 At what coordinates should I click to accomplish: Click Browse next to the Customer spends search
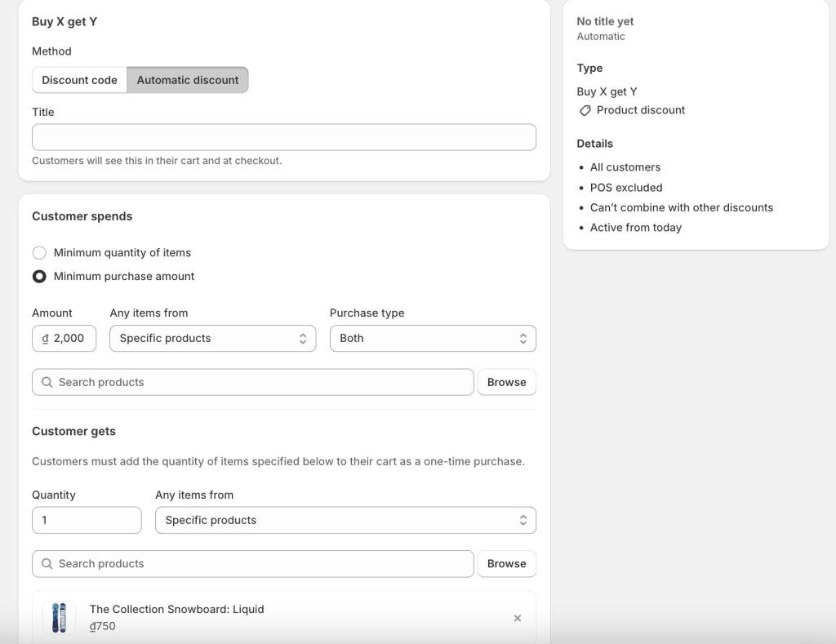(x=506, y=382)
